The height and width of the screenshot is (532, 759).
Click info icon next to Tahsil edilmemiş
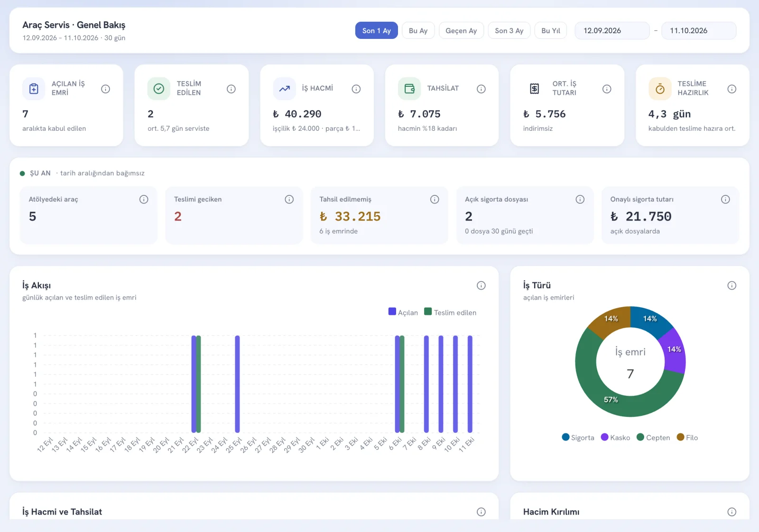coord(435,200)
